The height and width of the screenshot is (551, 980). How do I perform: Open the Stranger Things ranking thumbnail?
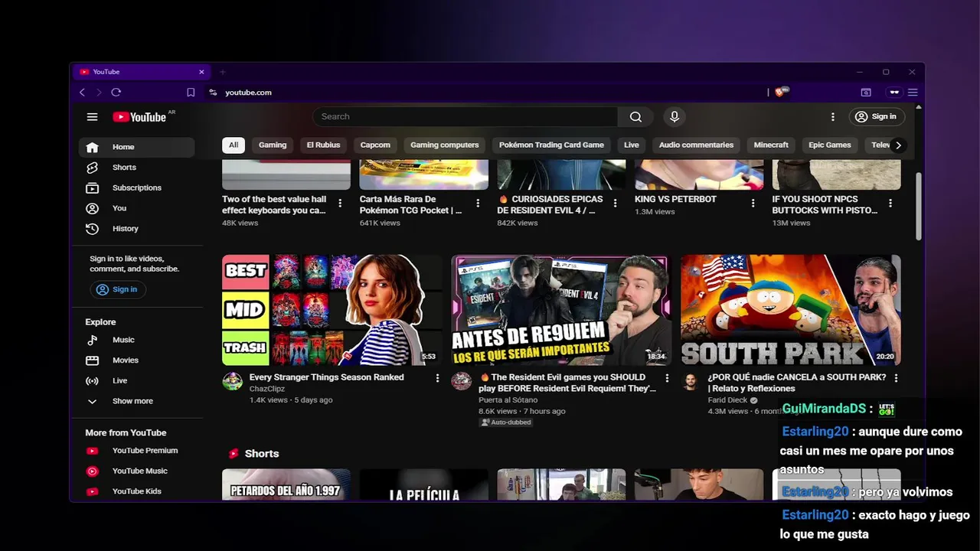(x=332, y=310)
